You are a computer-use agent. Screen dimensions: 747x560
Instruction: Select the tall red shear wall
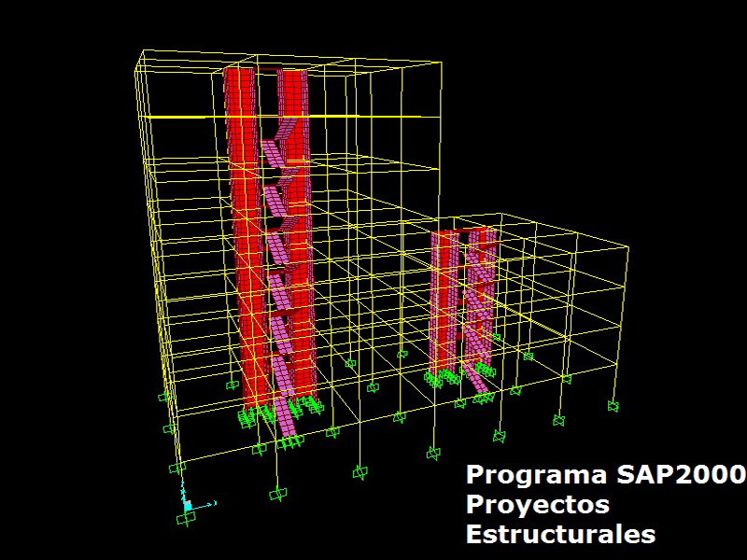243,233
